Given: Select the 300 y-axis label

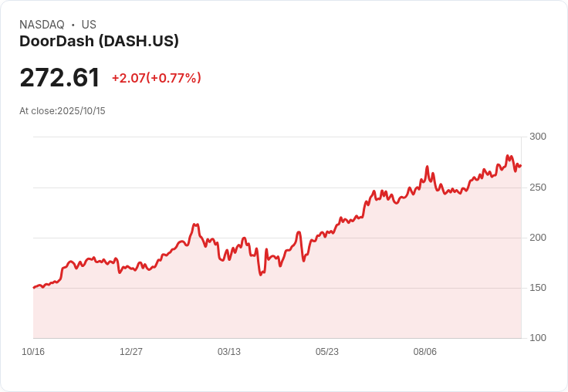Looking at the screenshot, I should coord(538,137).
